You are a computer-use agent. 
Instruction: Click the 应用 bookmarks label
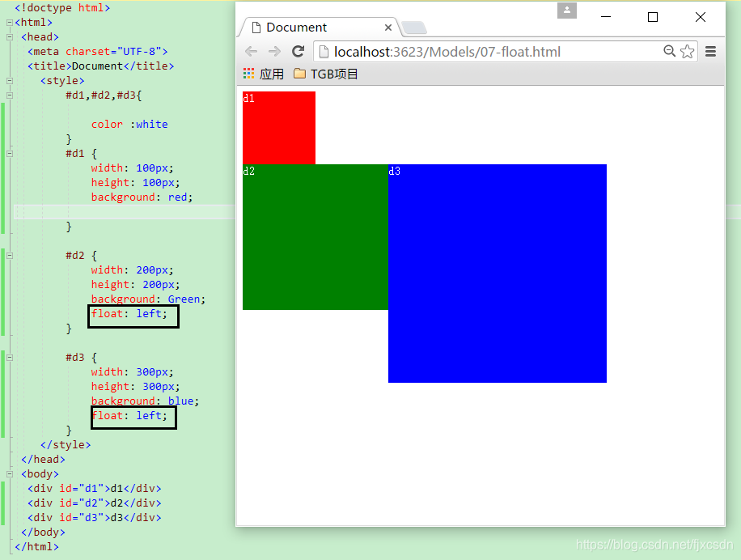271,74
